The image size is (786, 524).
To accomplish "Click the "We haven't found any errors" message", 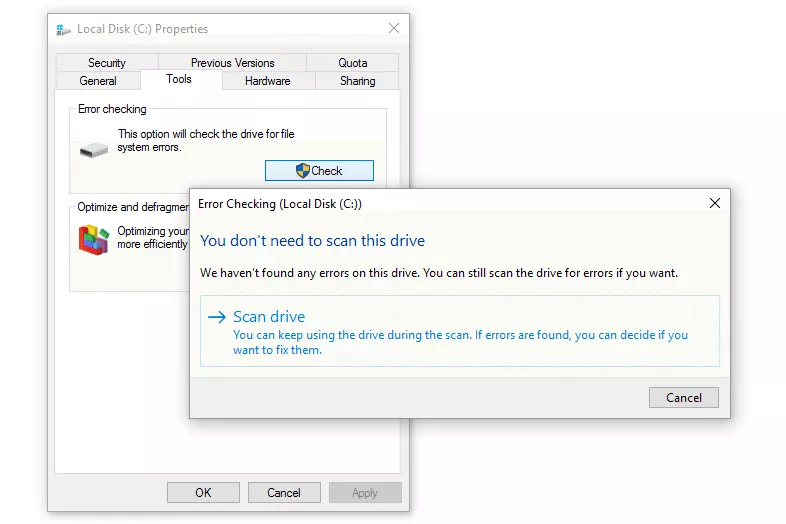I will 439,273.
